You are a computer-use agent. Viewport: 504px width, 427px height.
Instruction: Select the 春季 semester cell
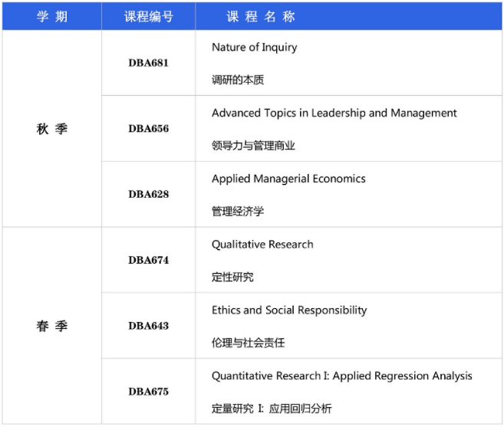pyautogui.click(x=52, y=326)
